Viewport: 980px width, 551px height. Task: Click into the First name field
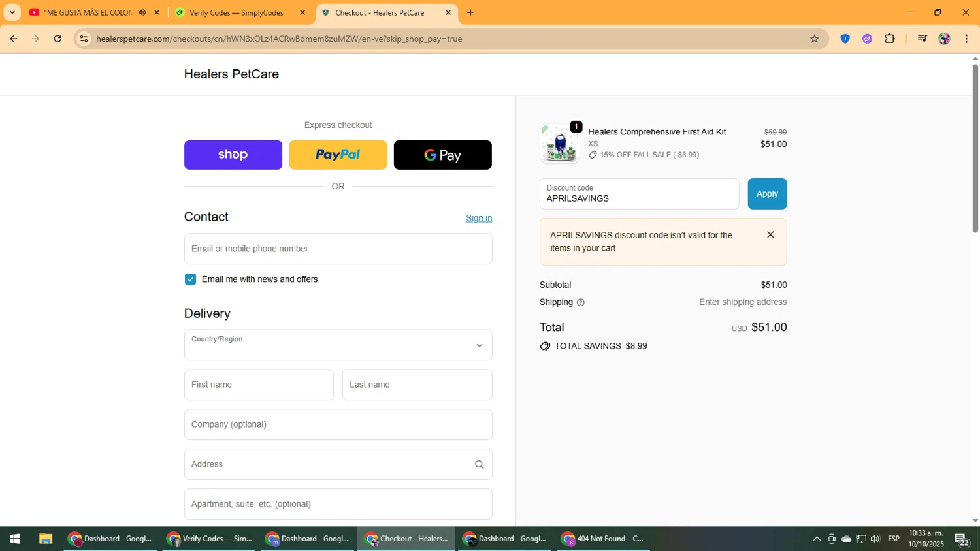pyautogui.click(x=259, y=385)
